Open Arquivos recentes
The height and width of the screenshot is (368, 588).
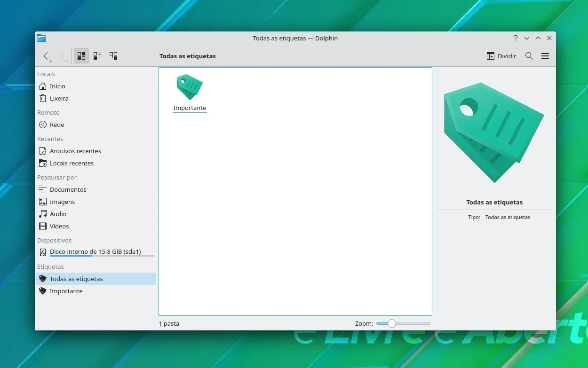coord(95,151)
